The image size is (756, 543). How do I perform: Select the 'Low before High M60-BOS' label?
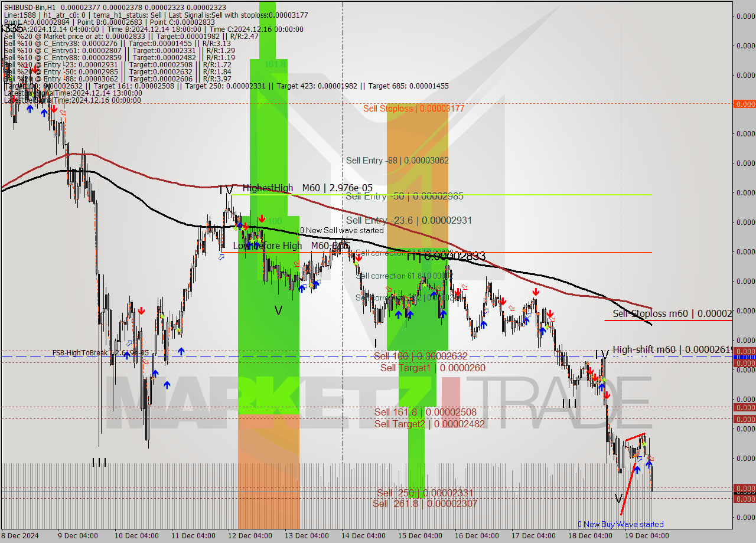pyautogui.click(x=291, y=246)
